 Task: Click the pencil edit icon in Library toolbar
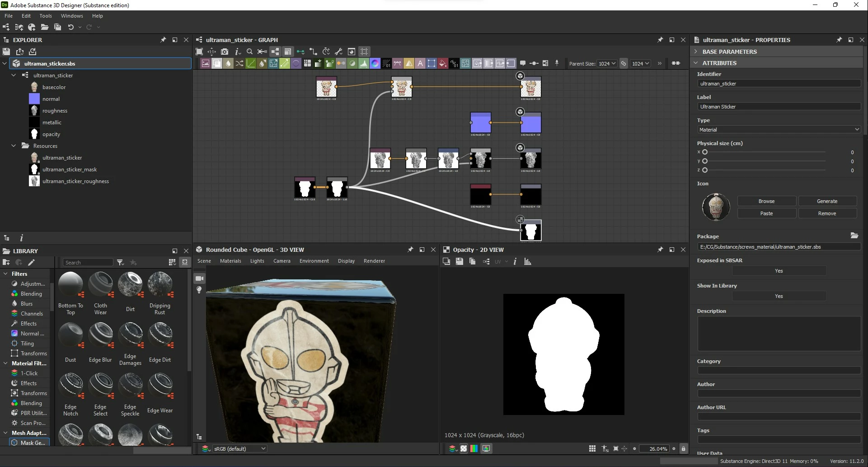pos(31,262)
